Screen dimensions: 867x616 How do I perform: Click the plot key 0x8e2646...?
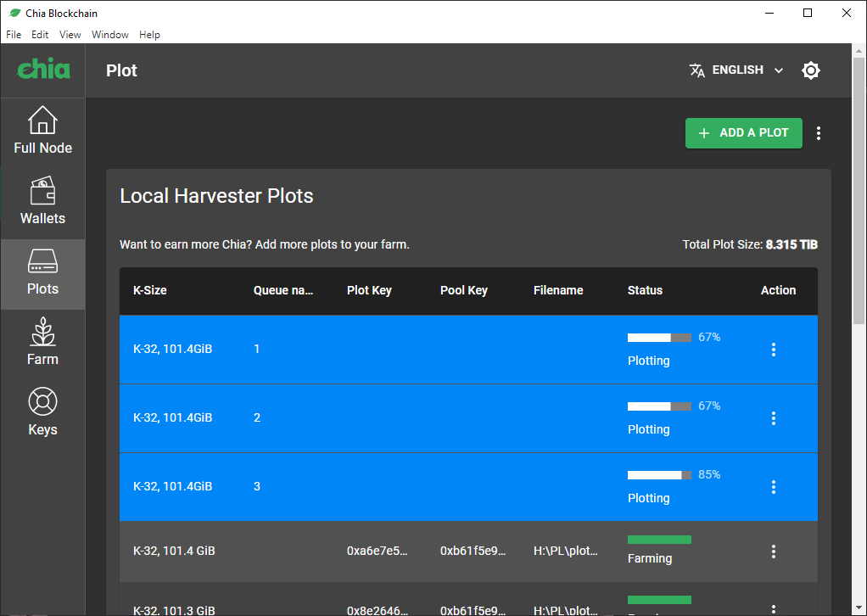378,610
